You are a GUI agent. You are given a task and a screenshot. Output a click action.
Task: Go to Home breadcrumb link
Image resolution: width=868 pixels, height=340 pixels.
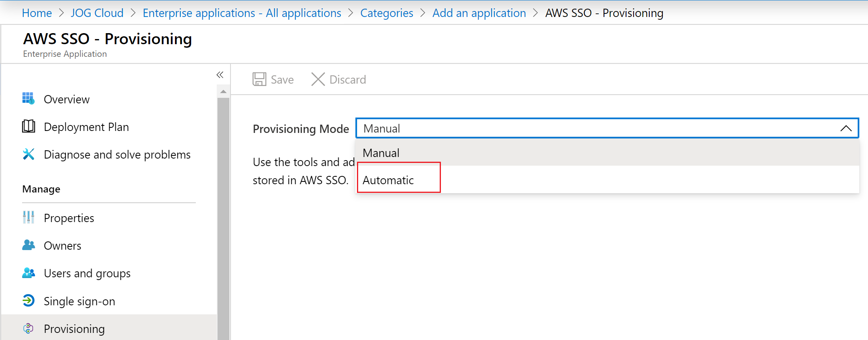tap(37, 13)
